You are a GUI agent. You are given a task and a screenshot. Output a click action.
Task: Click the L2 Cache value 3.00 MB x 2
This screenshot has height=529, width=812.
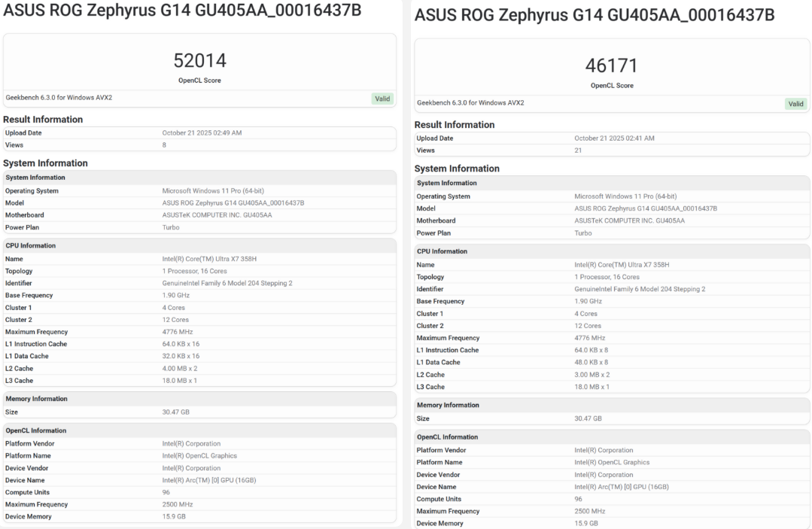tap(592, 375)
